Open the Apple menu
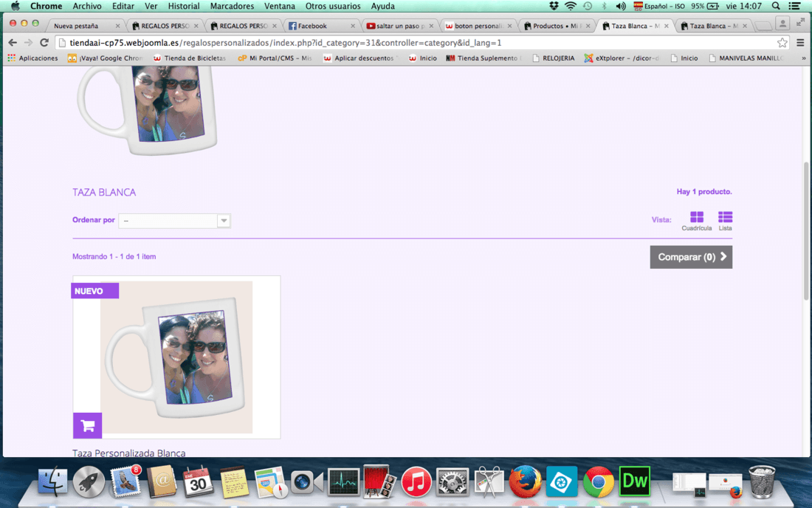 pyautogui.click(x=16, y=6)
